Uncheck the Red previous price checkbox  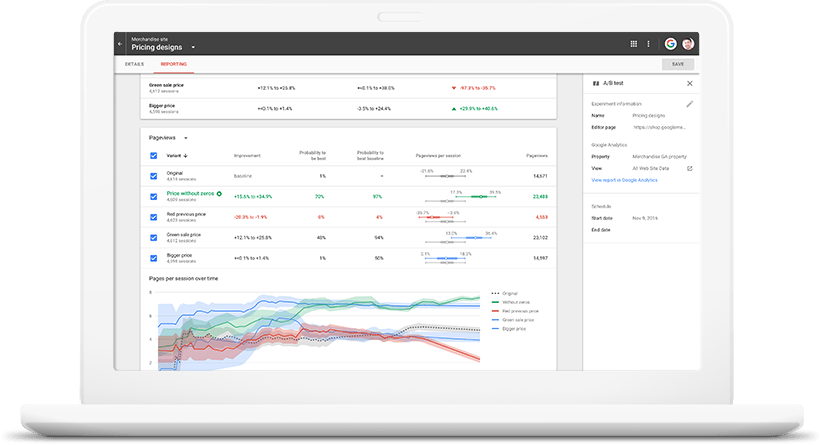coord(153,217)
